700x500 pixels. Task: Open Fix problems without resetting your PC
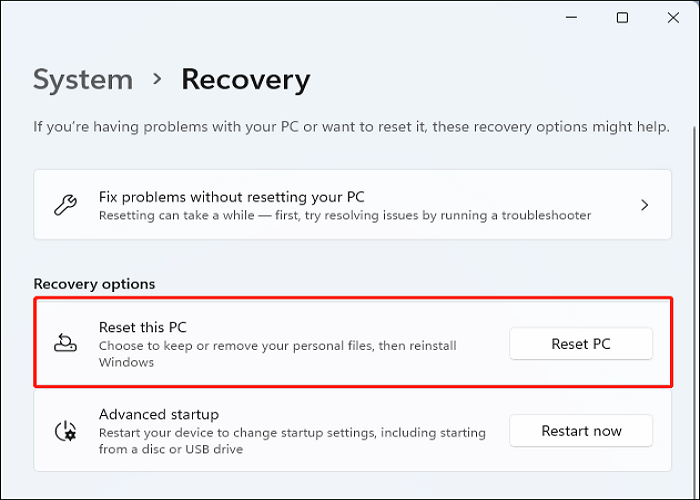pyautogui.click(x=230, y=197)
